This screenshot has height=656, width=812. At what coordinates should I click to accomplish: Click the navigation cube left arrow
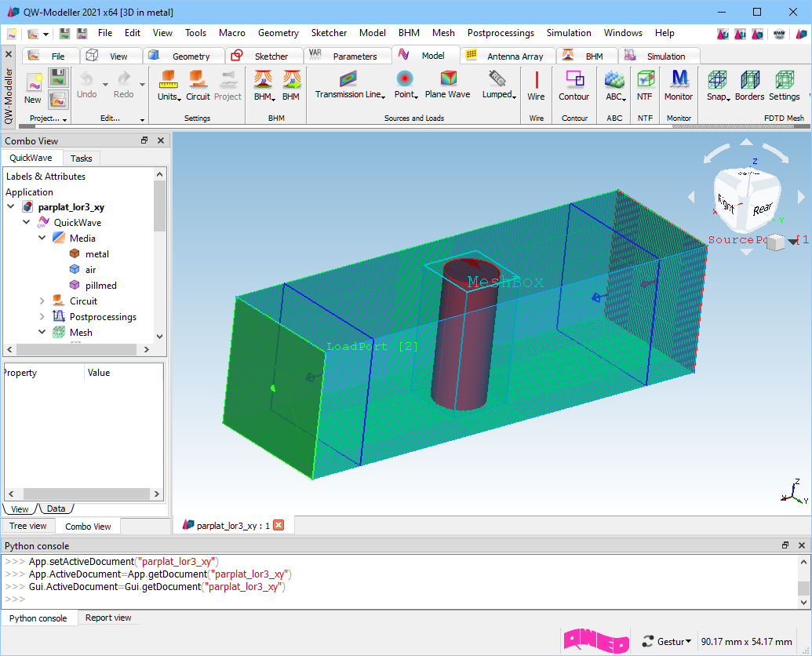(691, 197)
